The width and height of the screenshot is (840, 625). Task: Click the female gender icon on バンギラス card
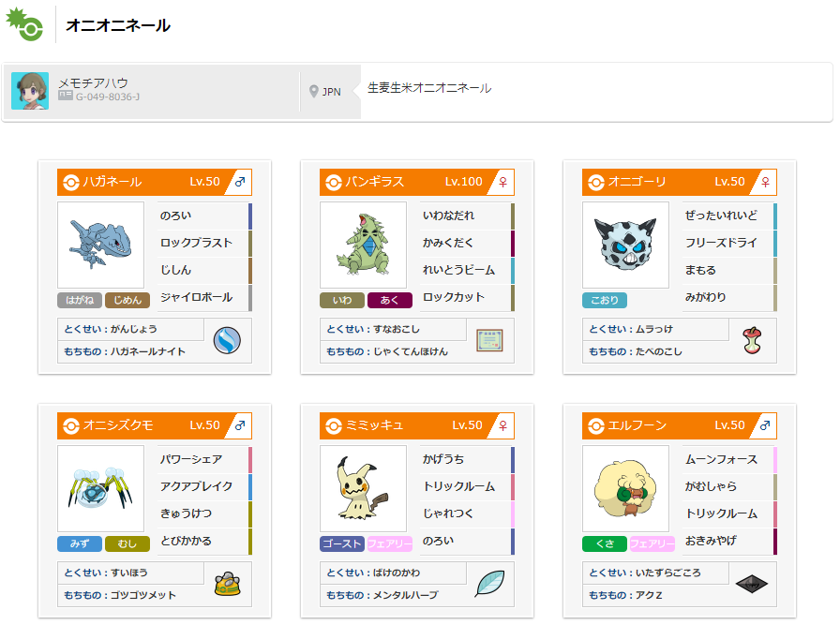coord(502,182)
